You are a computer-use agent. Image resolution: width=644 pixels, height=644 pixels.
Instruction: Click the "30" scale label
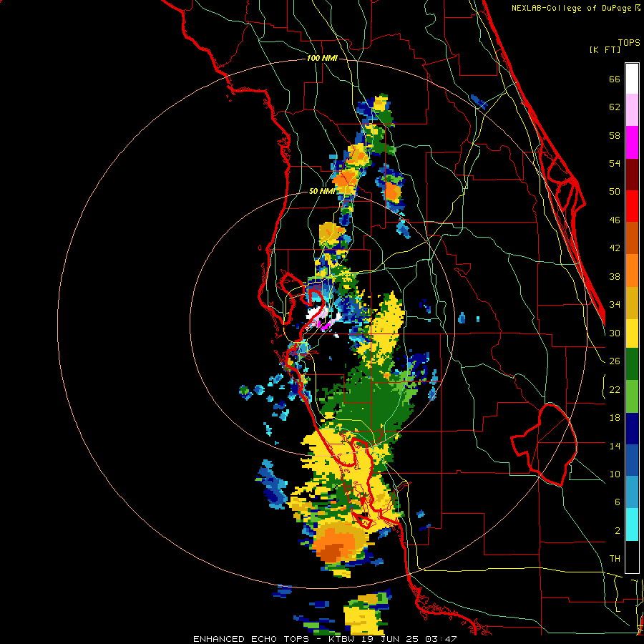coord(615,333)
